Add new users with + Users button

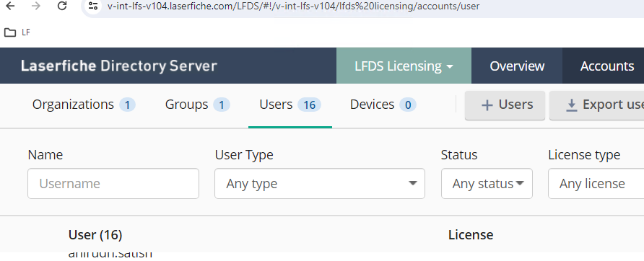(505, 105)
